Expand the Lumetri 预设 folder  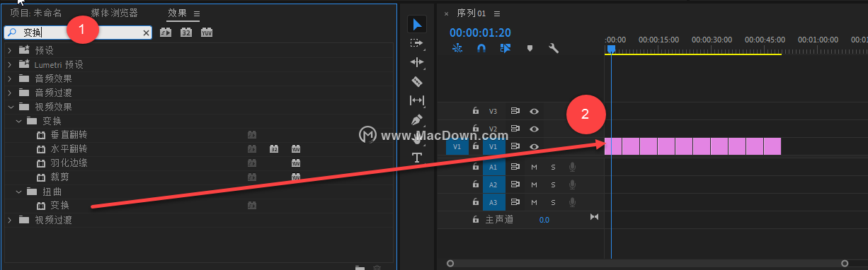(x=10, y=64)
